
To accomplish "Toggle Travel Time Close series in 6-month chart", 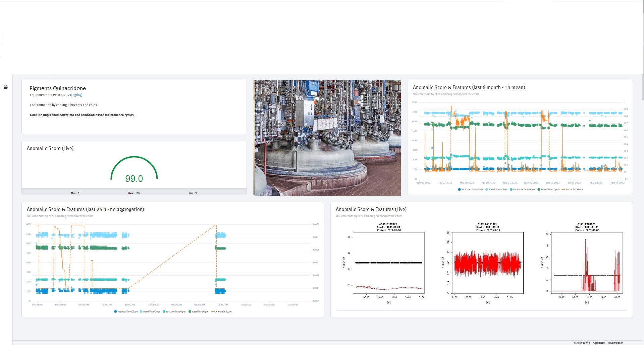I will click(x=498, y=190).
